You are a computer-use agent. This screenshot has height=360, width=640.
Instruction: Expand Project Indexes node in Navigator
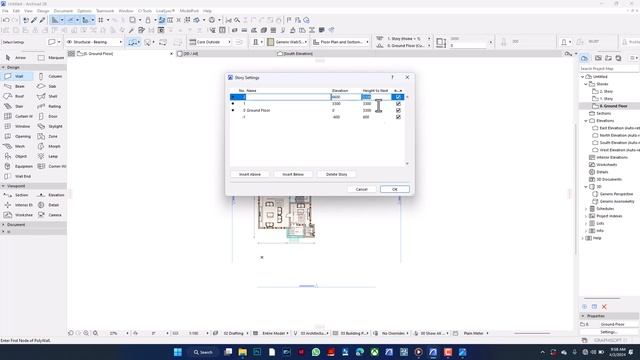click(586, 216)
